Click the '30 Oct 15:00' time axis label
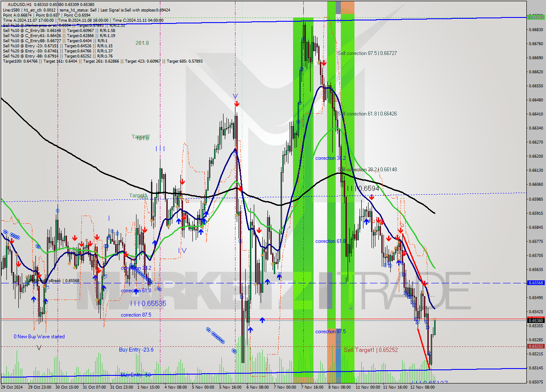The width and height of the screenshot is (546, 392). point(67,387)
